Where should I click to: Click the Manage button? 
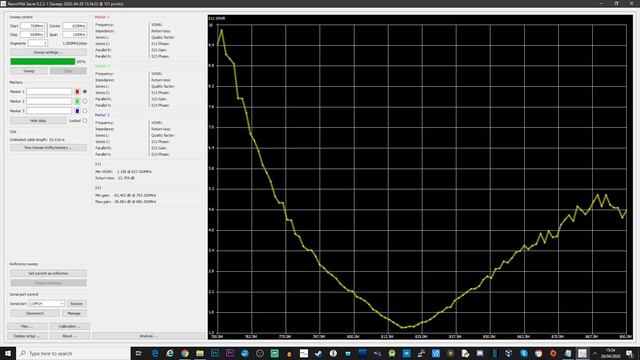click(74, 313)
